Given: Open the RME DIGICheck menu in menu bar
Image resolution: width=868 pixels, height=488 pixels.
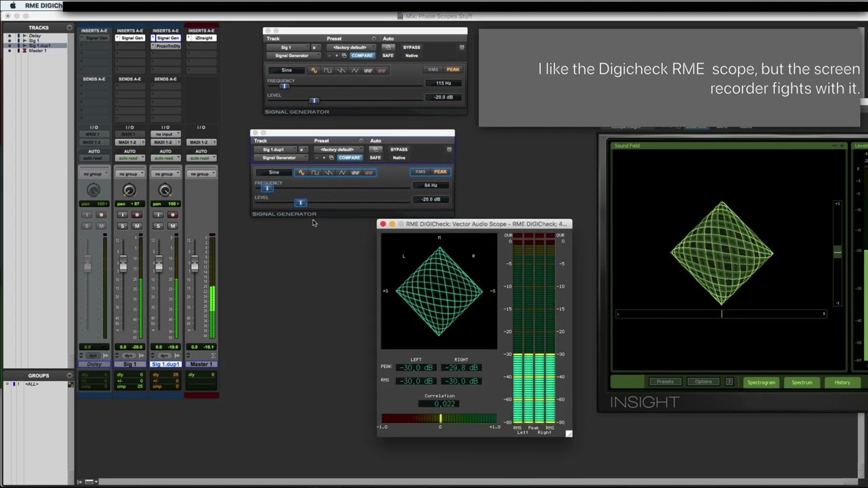Looking at the screenshot, I should (x=43, y=5).
